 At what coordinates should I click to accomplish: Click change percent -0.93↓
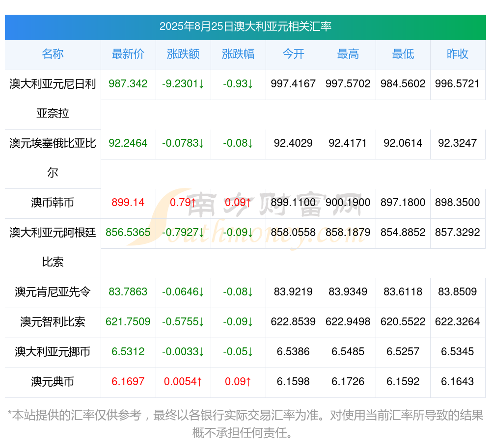[x=238, y=84]
